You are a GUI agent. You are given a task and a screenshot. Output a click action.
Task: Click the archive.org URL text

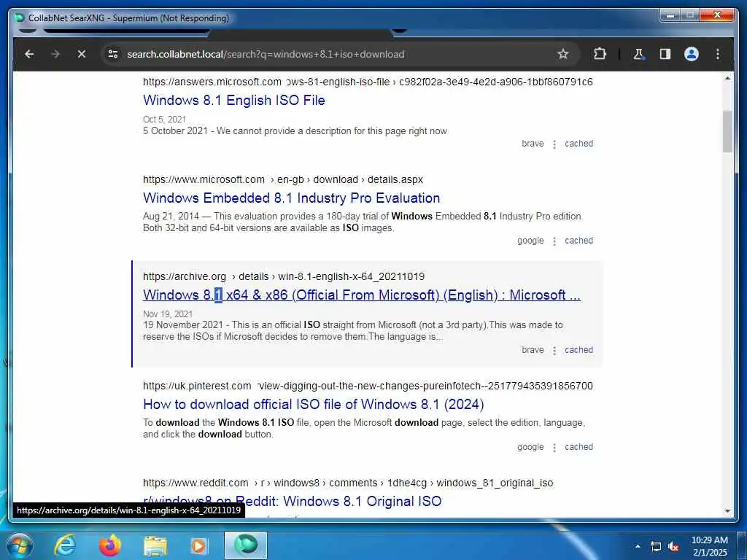(x=185, y=276)
